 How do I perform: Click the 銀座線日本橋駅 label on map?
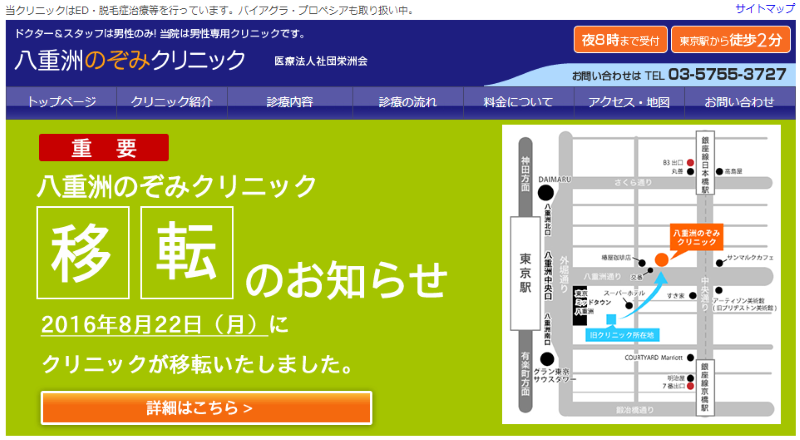705,163
